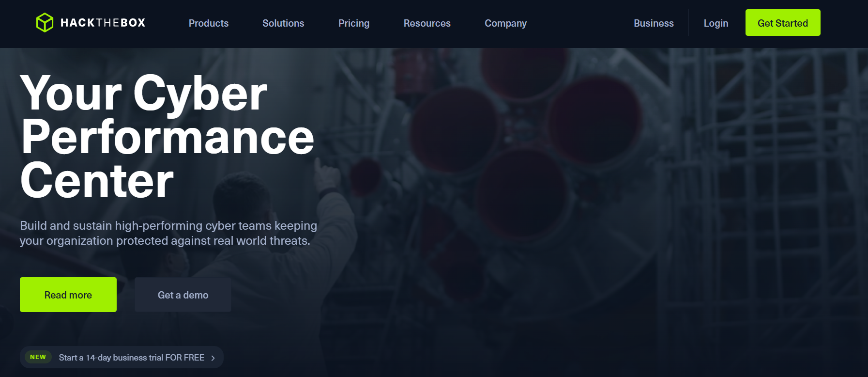Image resolution: width=868 pixels, height=377 pixels.
Task: Click the rocket engines background image
Action: coord(523,145)
